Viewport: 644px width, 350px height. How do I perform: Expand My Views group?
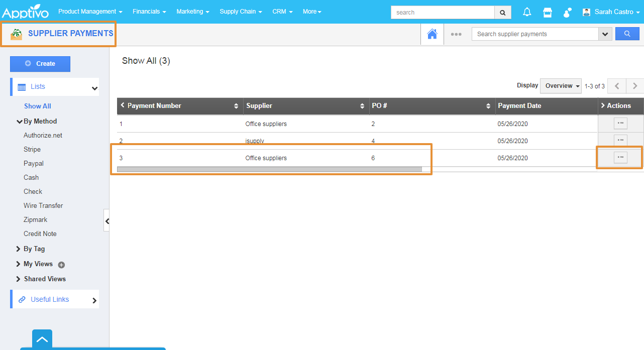point(19,264)
